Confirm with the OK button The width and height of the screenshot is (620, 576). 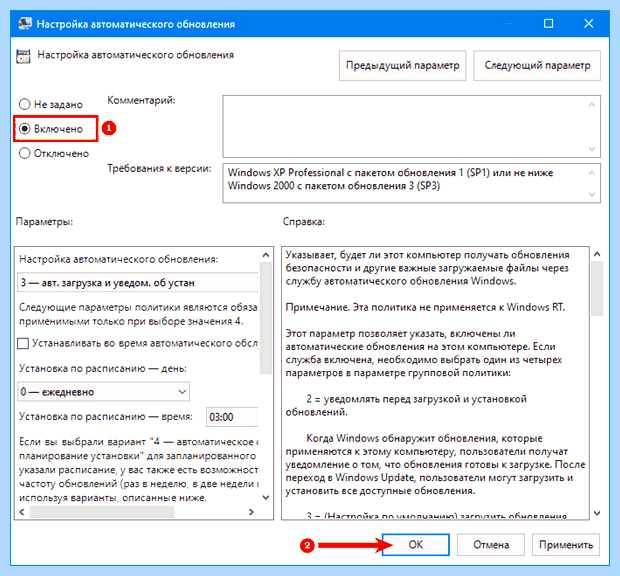point(416,545)
